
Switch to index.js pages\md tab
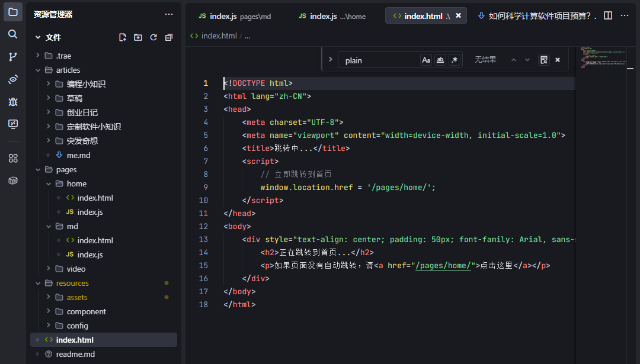(235, 16)
